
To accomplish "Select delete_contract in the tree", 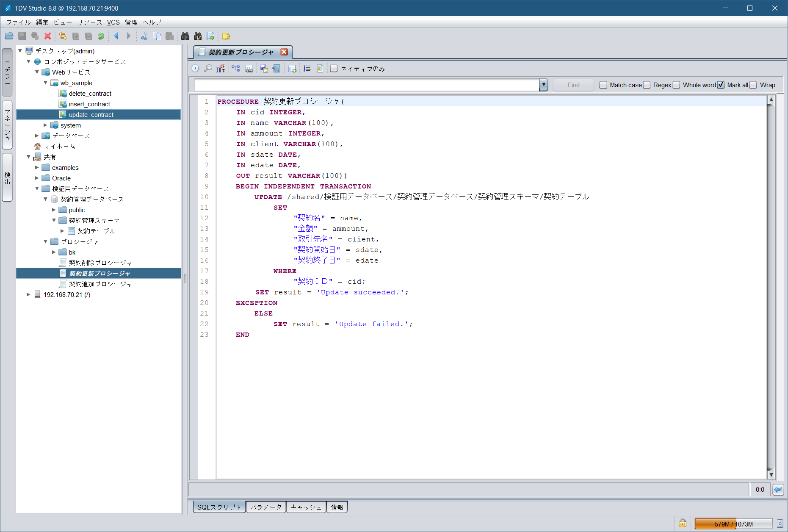I will [x=90, y=94].
